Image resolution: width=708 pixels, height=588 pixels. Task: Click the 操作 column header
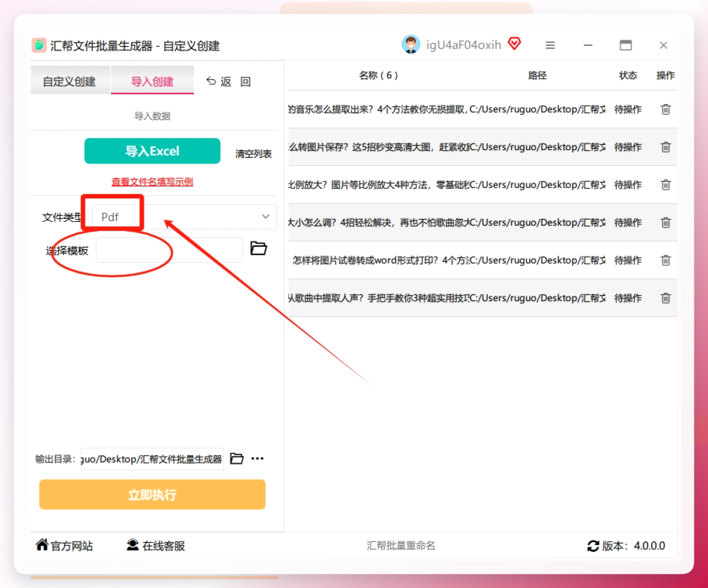(x=666, y=75)
